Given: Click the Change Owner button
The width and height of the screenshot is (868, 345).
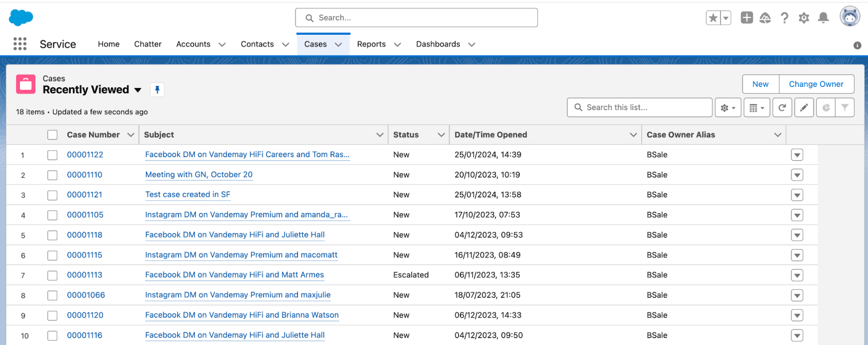Looking at the screenshot, I should click(816, 84).
